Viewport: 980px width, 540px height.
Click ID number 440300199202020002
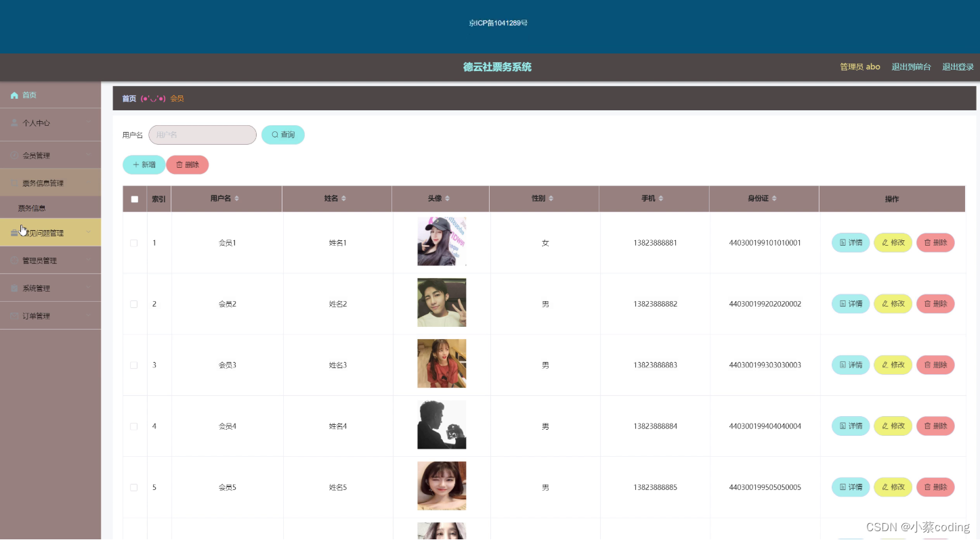pyautogui.click(x=765, y=304)
